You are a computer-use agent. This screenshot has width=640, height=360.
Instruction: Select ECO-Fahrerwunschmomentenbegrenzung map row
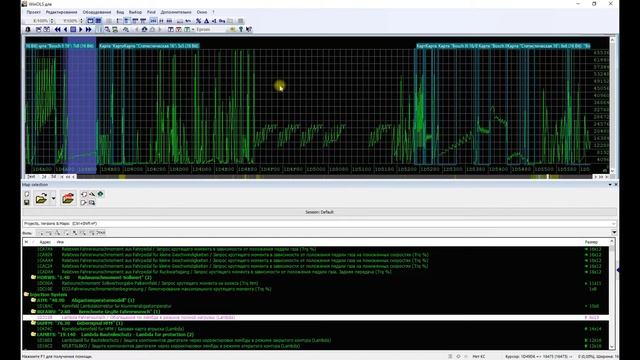point(316,289)
